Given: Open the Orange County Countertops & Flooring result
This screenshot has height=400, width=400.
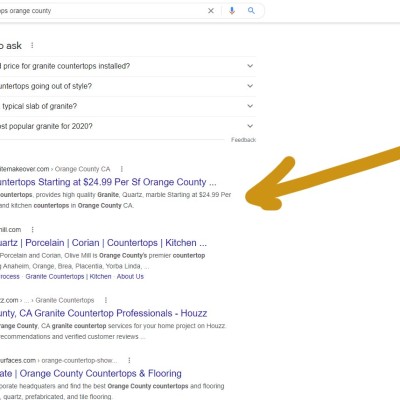Looking at the screenshot, I should click(91, 374).
